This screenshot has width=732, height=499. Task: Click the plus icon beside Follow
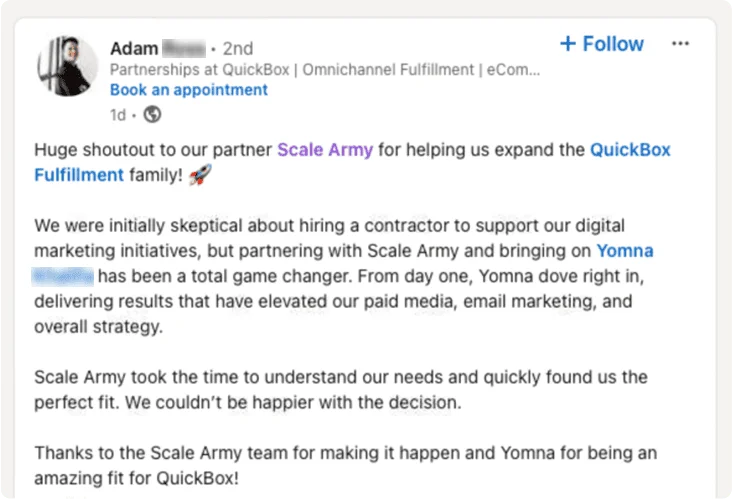[x=568, y=44]
